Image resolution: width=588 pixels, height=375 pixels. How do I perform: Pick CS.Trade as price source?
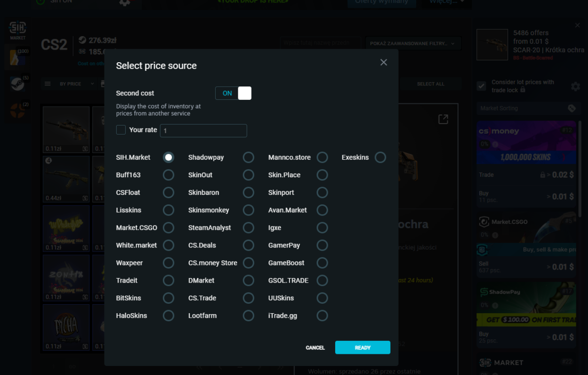click(248, 298)
